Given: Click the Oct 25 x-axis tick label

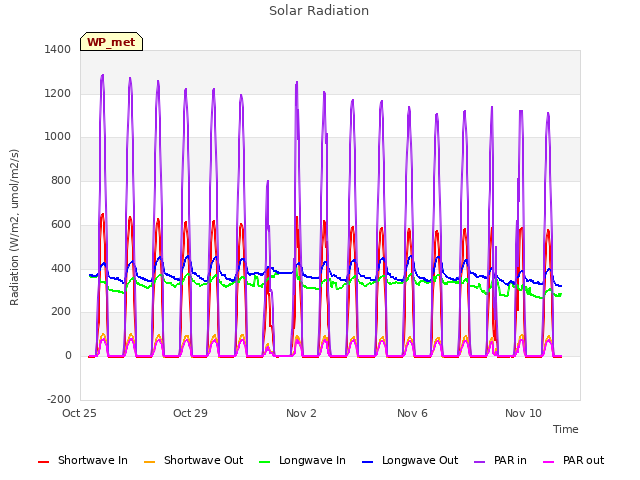Looking at the screenshot, I should point(79,413).
